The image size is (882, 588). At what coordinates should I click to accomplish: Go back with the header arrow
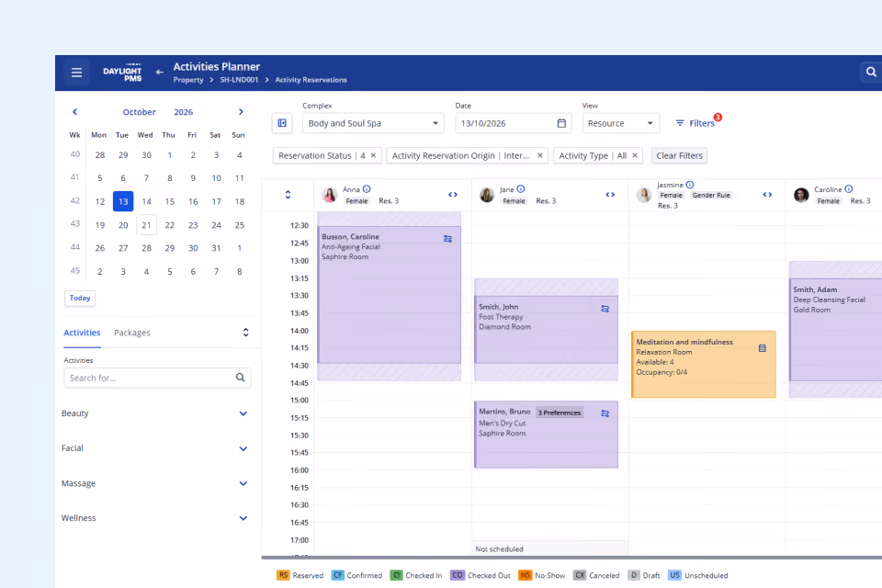(x=160, y=72)
